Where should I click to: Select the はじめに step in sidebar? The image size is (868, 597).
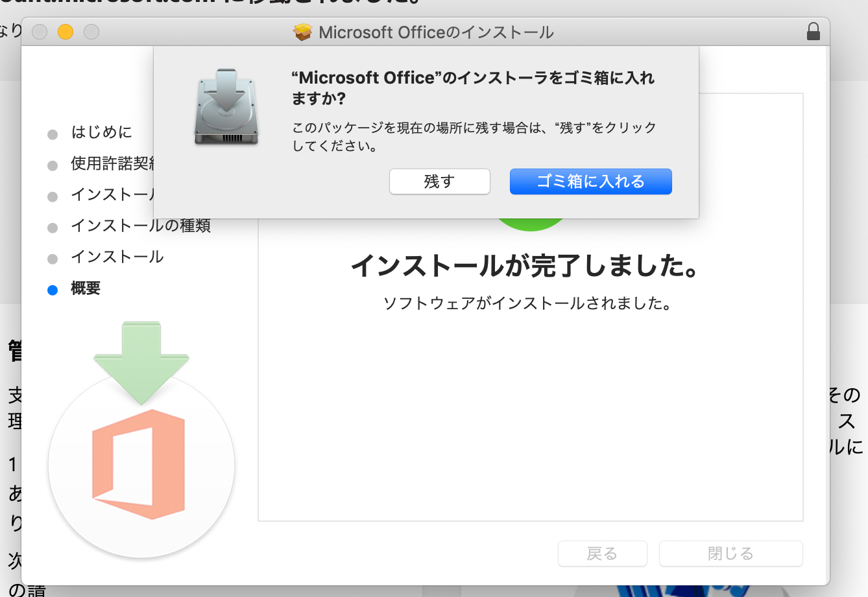pyautogui.click(x=101, y=132)
